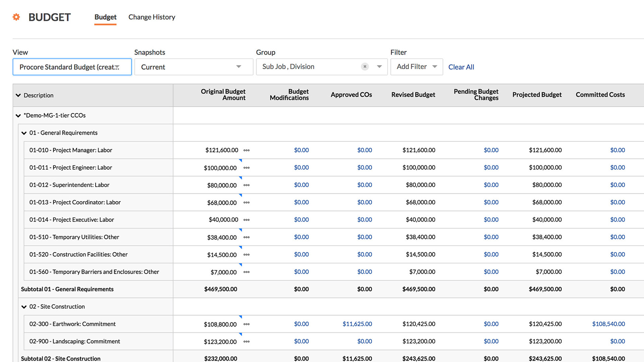Open the ellipsis menu on Project Manager: Labor row
The width and height of the screenshot is (644, 362).
247,150
